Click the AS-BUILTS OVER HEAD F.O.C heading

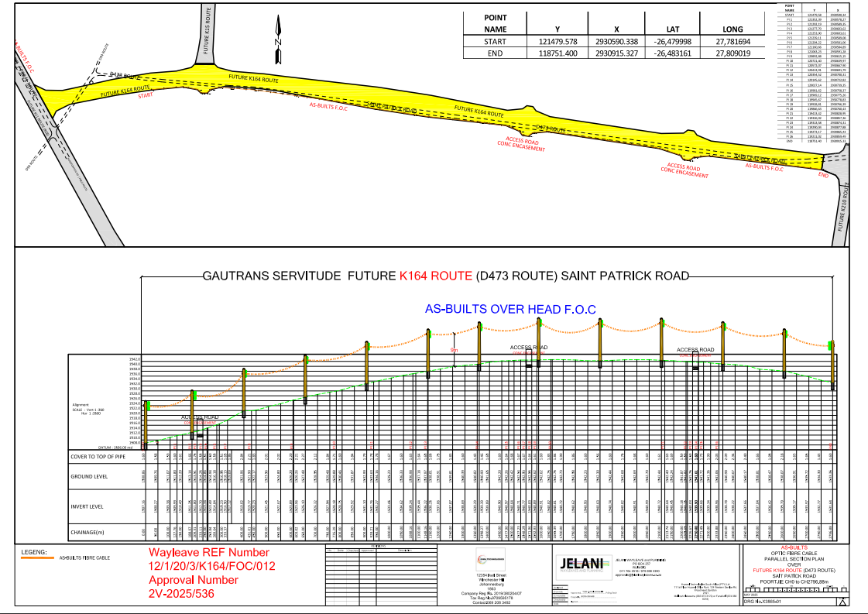pos(510,309)
